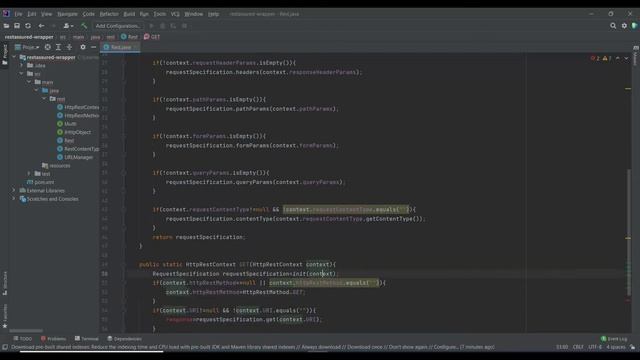Click the GET method breadcrumb
Image resolution: width=640 pixels, height=360 pixels.
152,37
